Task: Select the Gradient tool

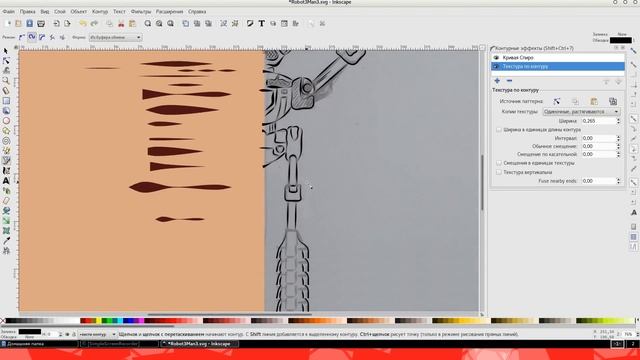Action: [6, 220]
